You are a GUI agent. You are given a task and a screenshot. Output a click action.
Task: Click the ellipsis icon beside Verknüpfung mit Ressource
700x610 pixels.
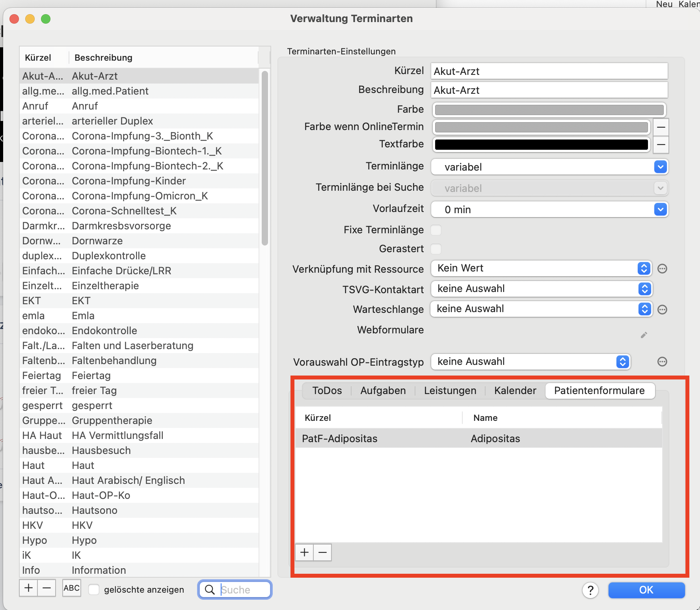click(663, 269)
